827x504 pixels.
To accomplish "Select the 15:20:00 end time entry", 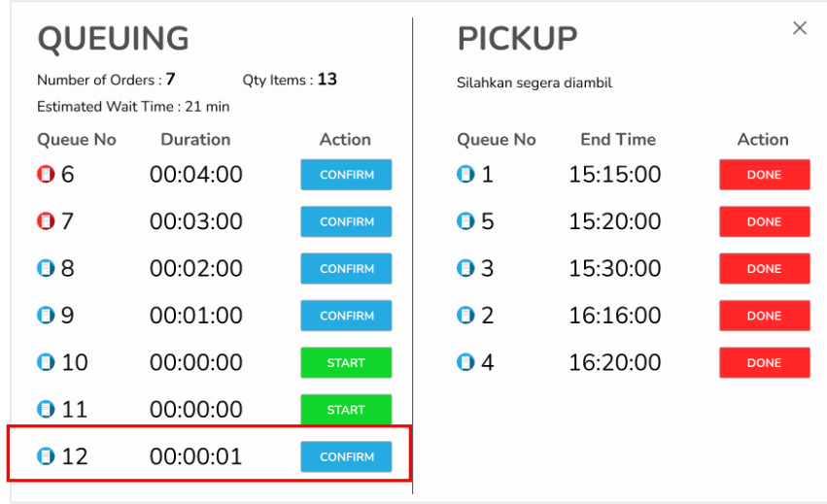I will 615,221.
